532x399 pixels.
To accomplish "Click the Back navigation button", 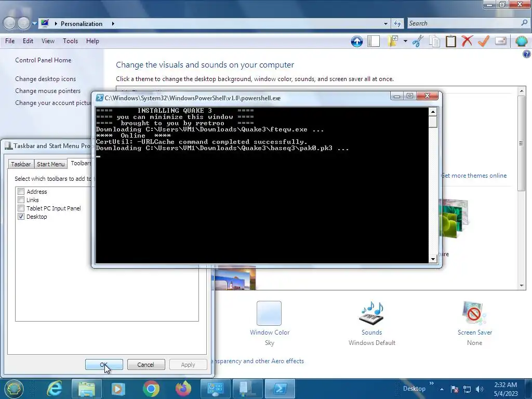I will point(9,23).
